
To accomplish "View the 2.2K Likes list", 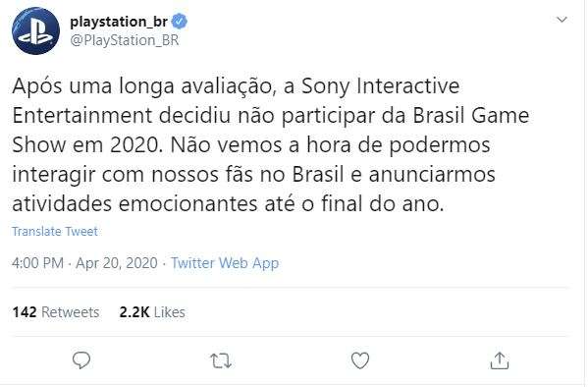I will point(152,312).
